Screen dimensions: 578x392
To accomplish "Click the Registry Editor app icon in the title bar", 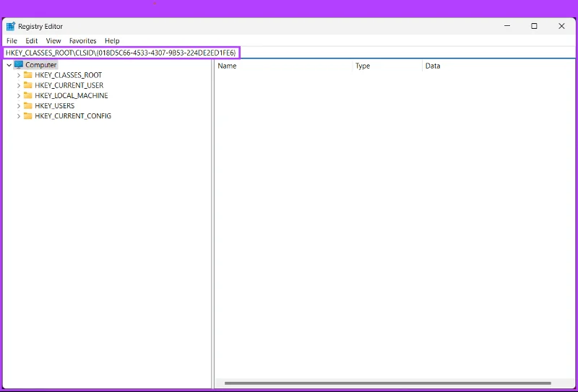I will point(11,27).
